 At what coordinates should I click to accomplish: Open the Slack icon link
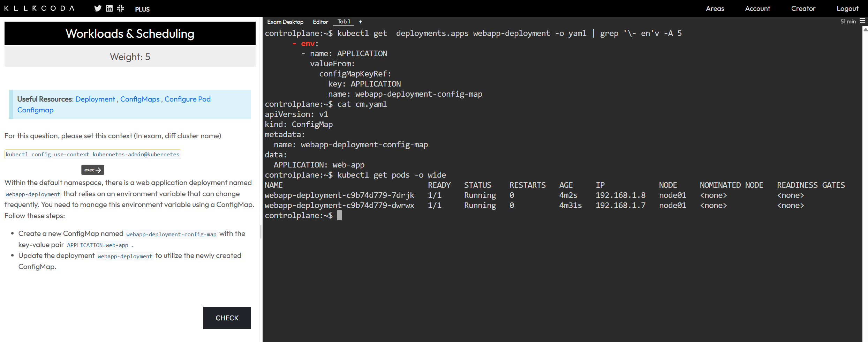pyautogui.click(x=121, y=8)
